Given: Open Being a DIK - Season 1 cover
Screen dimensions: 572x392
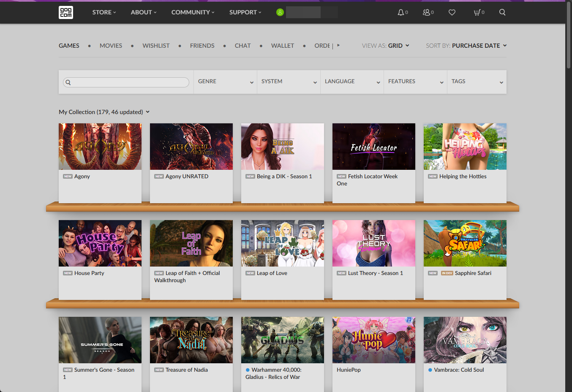Looking at the screenshot, I should click(x=283, y=147).
